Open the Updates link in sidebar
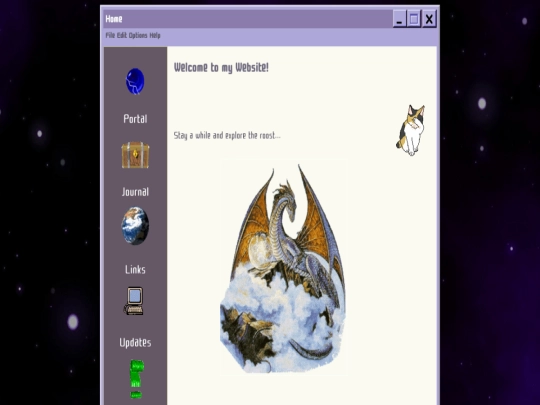This screenshot has width=540, height=405. (x=135, y=342)
